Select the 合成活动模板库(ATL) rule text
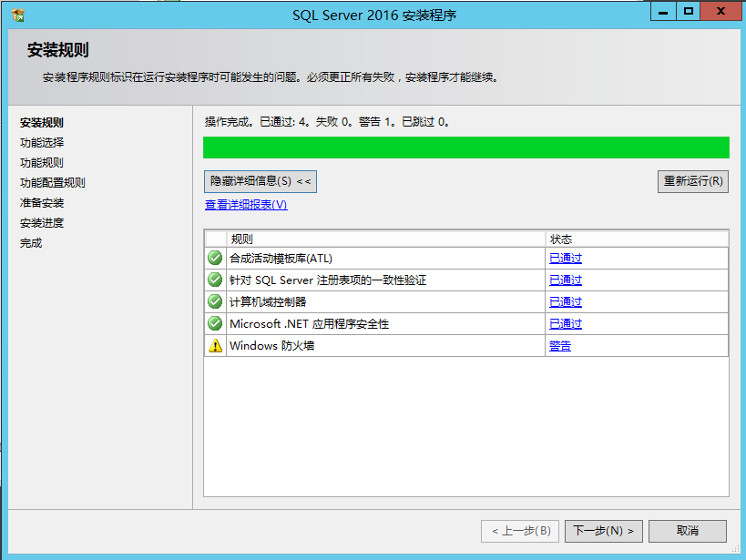Image resolution: width=746 pixels, height=560 pixels. pyautogui.click(x=281, y=259)
